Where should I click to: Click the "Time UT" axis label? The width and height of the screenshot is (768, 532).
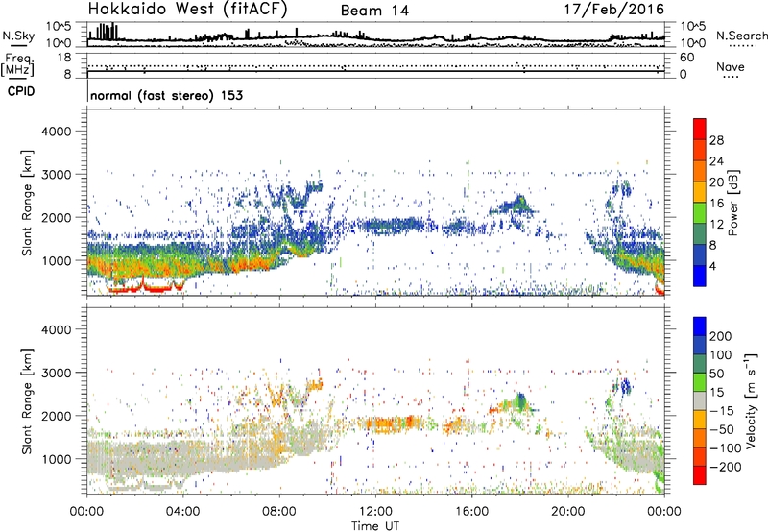tap(375, 526)
